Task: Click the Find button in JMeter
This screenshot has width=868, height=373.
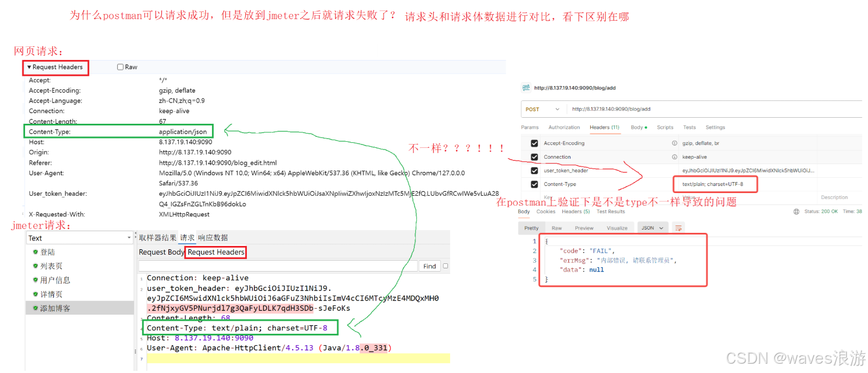Action: click(429, 266)
